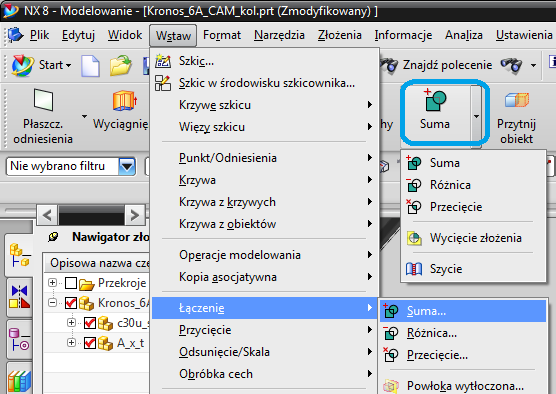Open the Punkt/Odniesienia submenu
The height and width of the screenshot is (394, 556).
pyautogui.click(x=265, y=158)
